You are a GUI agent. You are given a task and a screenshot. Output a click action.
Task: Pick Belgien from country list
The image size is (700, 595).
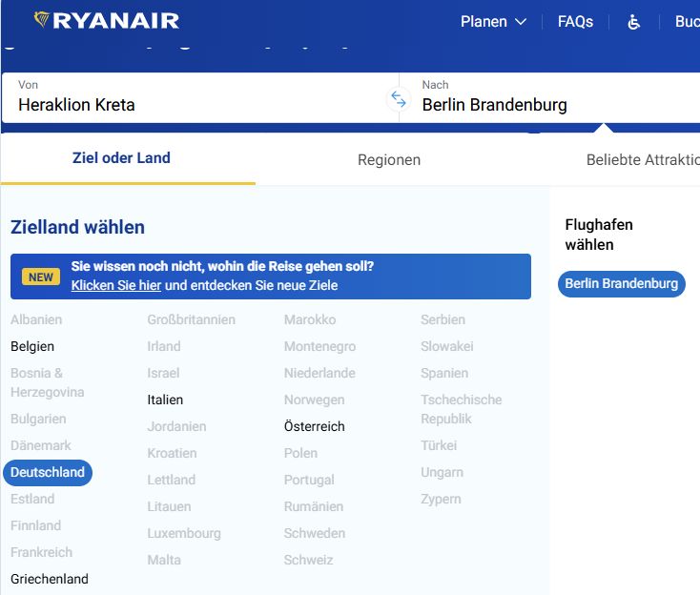[x=32, y=346]
